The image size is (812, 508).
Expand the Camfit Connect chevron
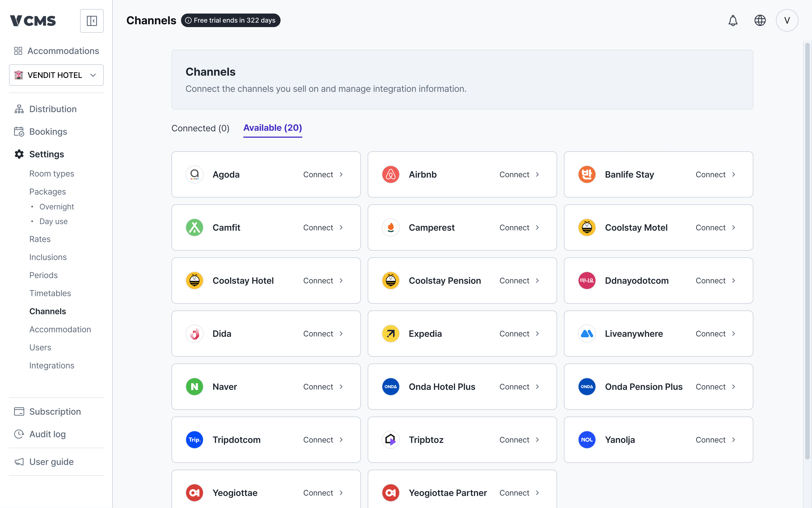click(341, 227)
